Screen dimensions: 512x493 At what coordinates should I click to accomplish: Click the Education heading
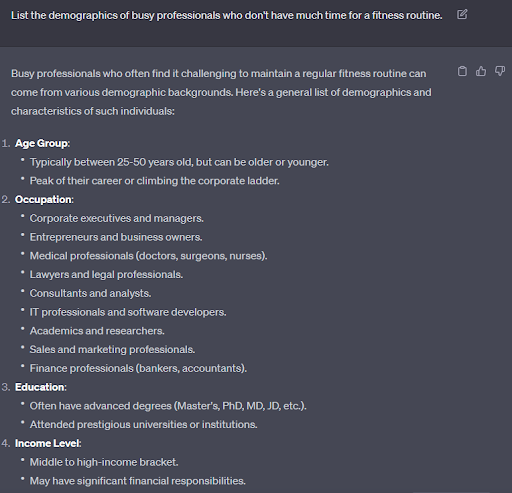tap(41, 387)
